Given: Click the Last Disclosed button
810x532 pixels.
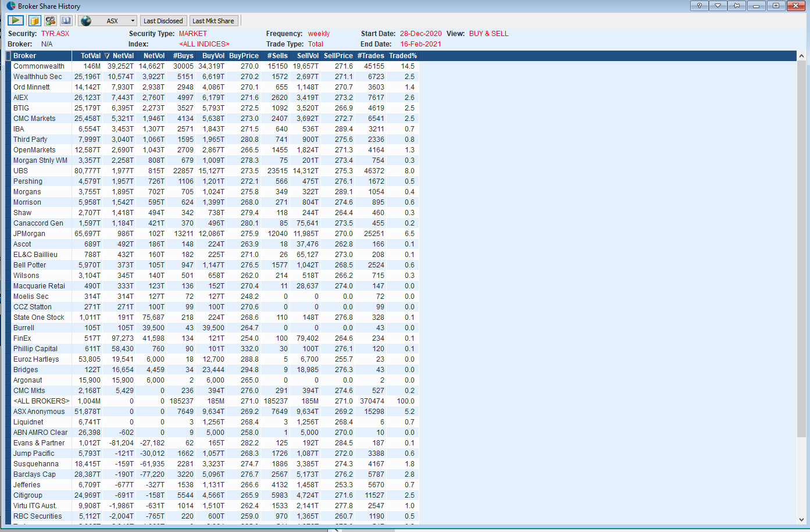Looking at the screenshot, I should coord(163,21).
